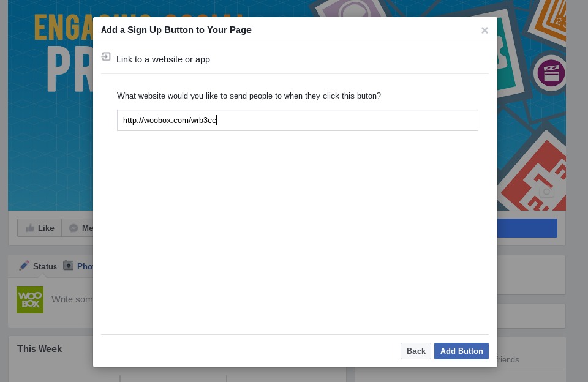Focus the website URL input field
This screenshot has height=382, width=588.
(x=298, y=121)
